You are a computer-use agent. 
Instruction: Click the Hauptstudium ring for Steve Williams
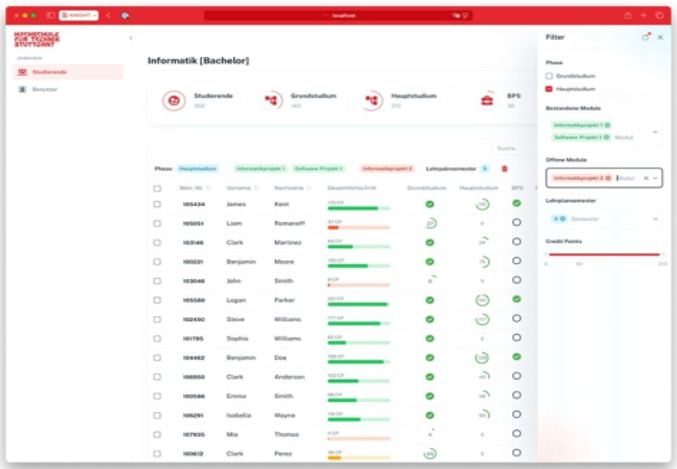[482, 320]
